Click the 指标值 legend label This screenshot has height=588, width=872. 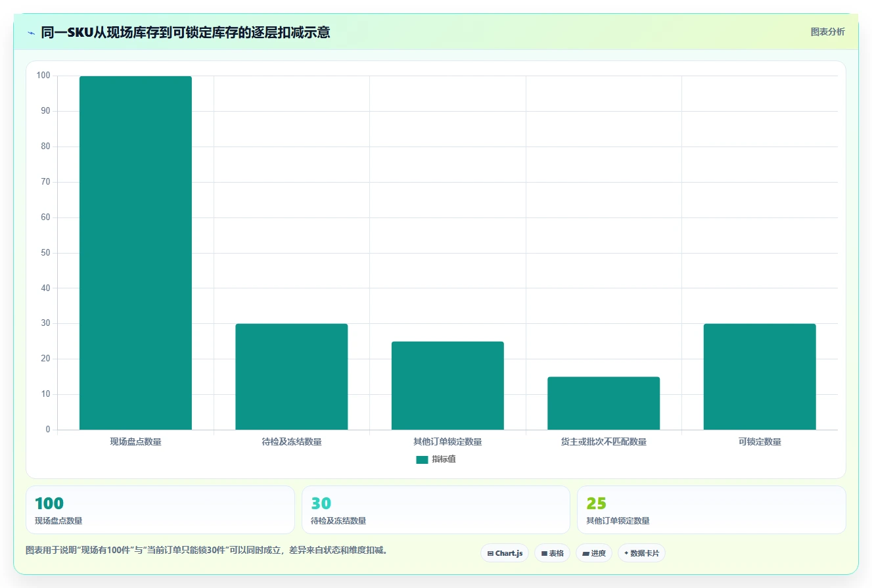[x=444, y=459]
